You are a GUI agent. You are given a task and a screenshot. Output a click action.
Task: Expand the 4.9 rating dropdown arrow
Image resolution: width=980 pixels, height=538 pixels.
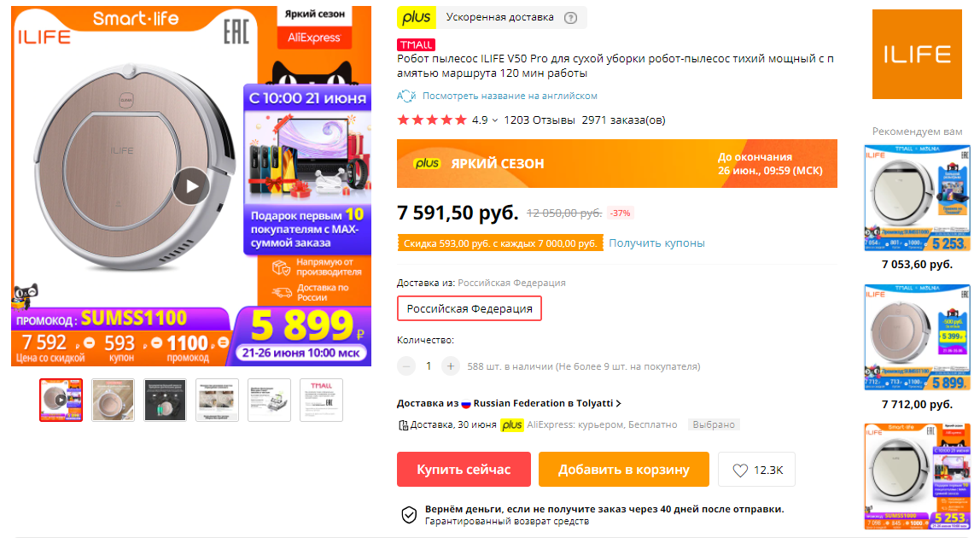coord(495,120)
